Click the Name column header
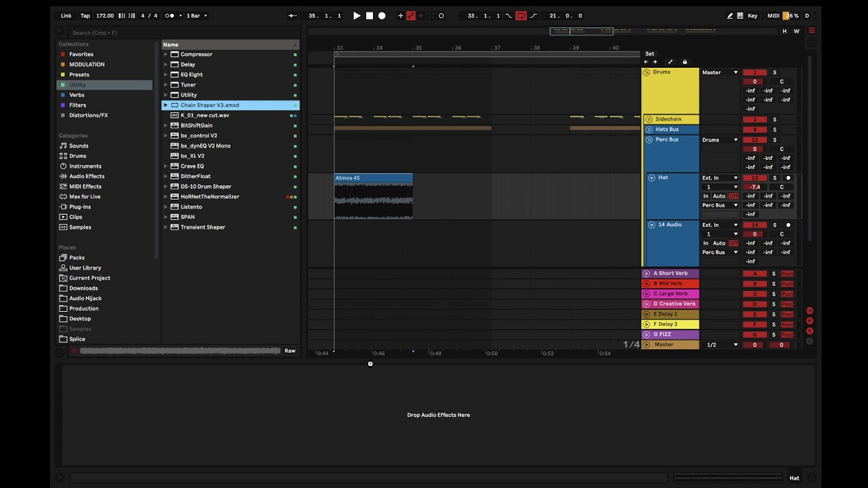 tap(230, 45)
